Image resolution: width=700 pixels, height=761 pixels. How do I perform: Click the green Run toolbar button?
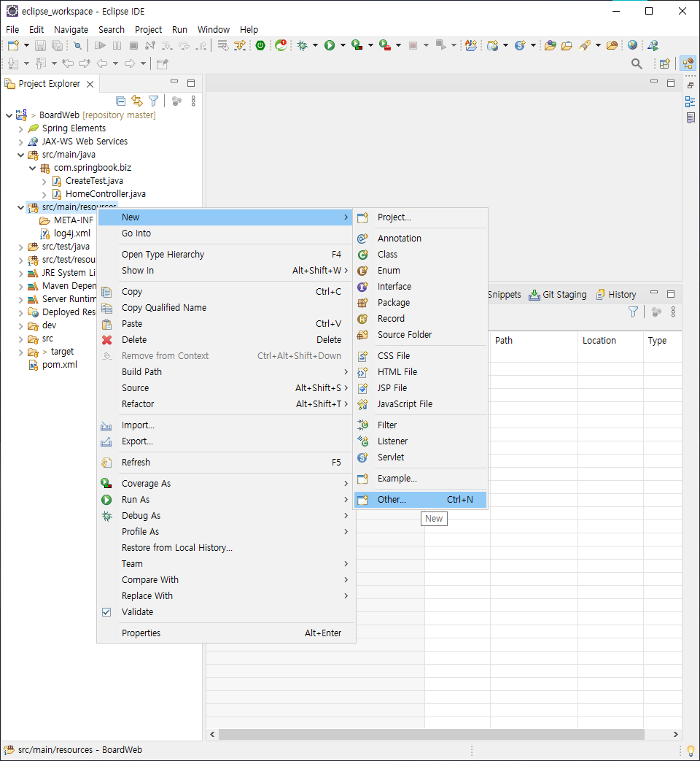point(330,45)
